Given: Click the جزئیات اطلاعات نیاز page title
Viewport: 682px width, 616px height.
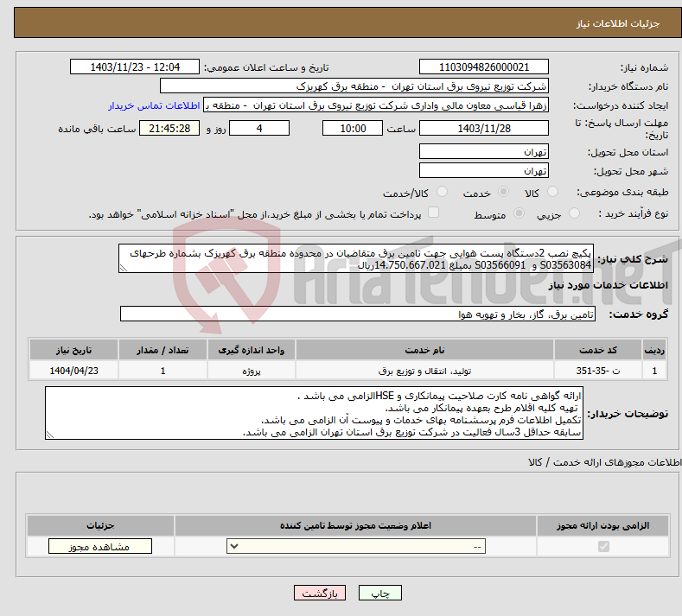Looking at the screenshot, I should click(x=618, y=23).
